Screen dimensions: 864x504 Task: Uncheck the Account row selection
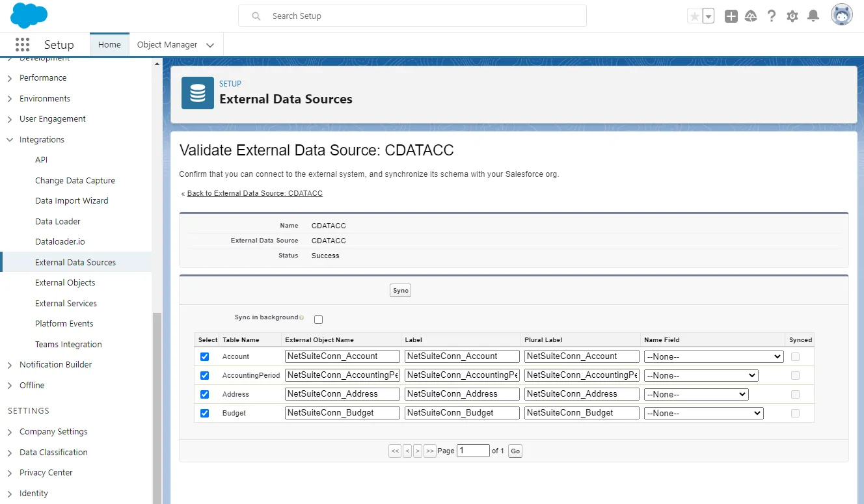pos(205,356)
